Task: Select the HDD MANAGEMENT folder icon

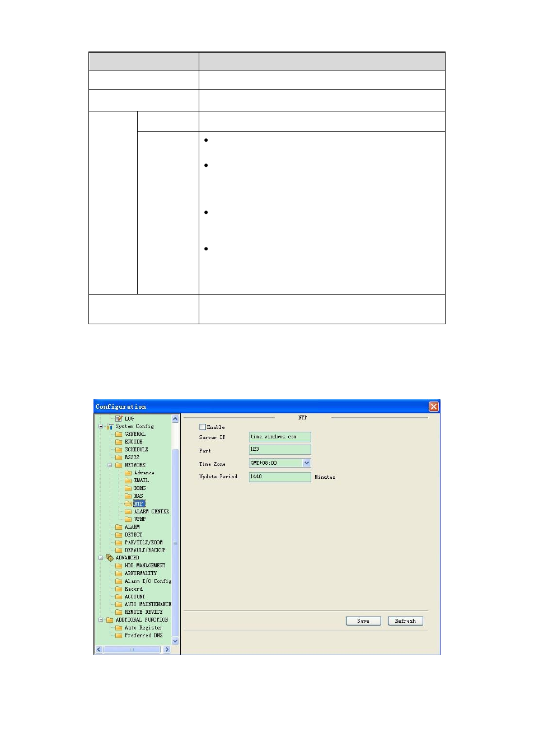Action: click(x=119, y=566)
